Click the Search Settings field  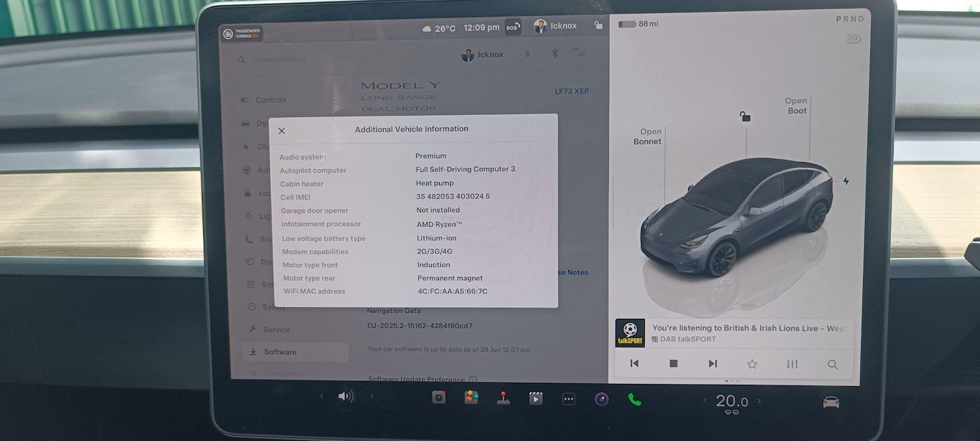point(280,59)
